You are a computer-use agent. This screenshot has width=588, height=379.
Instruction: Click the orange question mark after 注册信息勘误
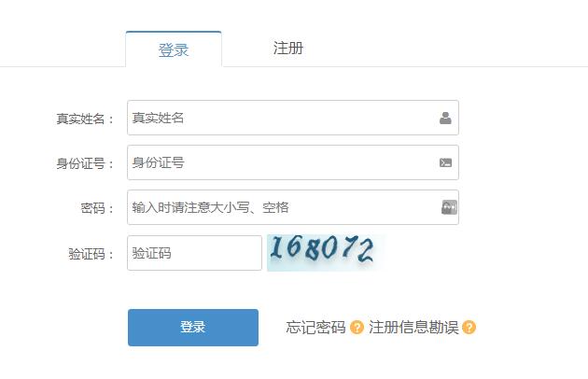(469, 328)
